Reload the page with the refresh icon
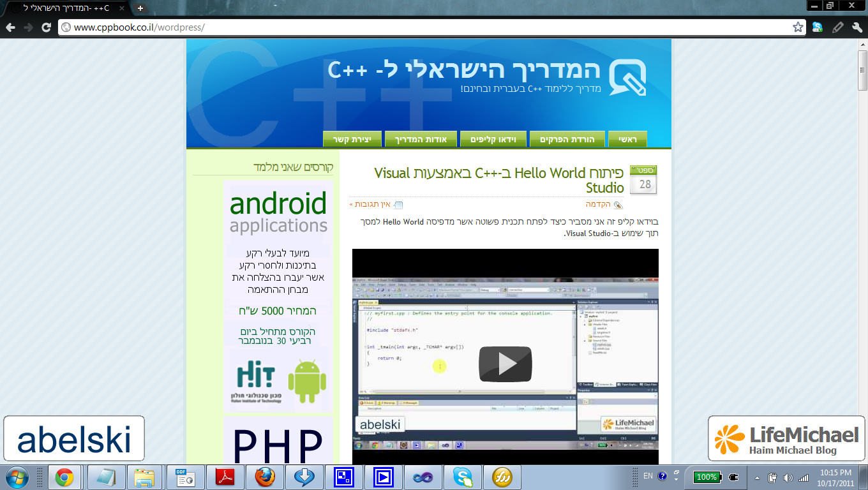The width and height of the screenshot is (868, 490). (x=46, y=27)
